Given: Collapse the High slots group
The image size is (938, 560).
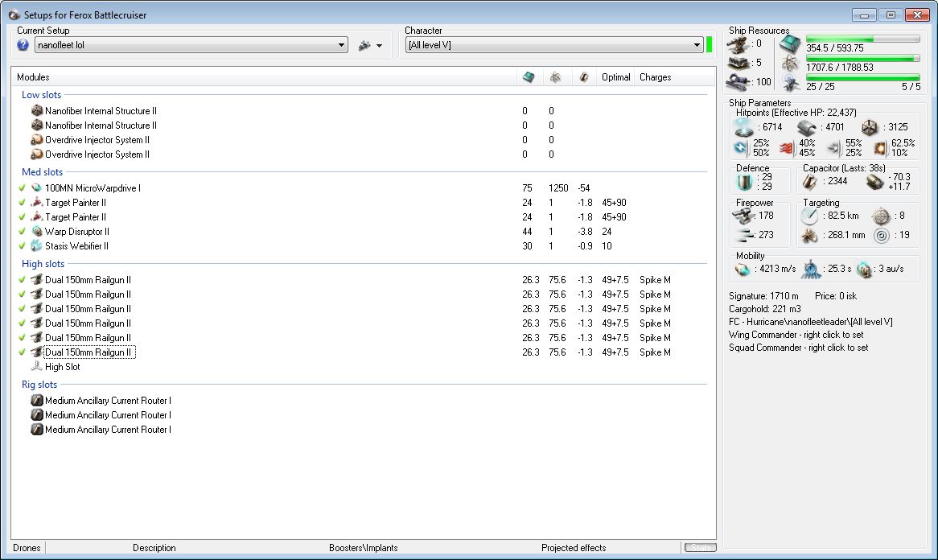Looking at the screenshot, I should point(43,264).
